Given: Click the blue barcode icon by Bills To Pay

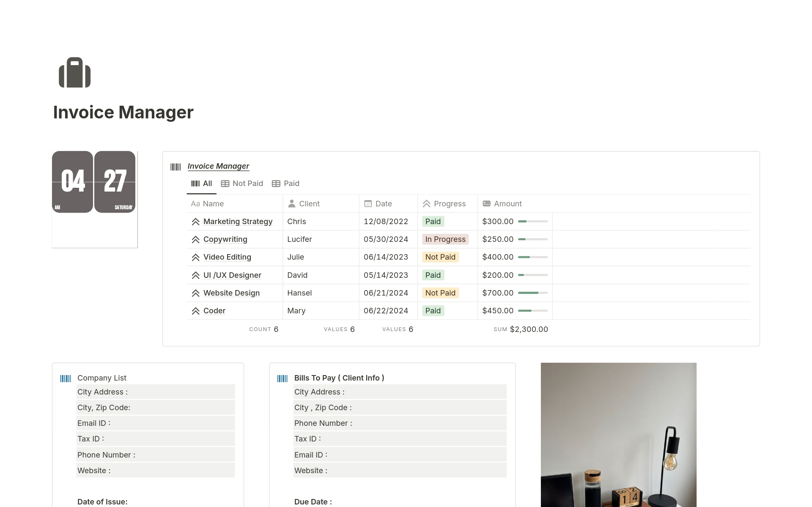Looking at the screenshot, I should coord(282,378).
